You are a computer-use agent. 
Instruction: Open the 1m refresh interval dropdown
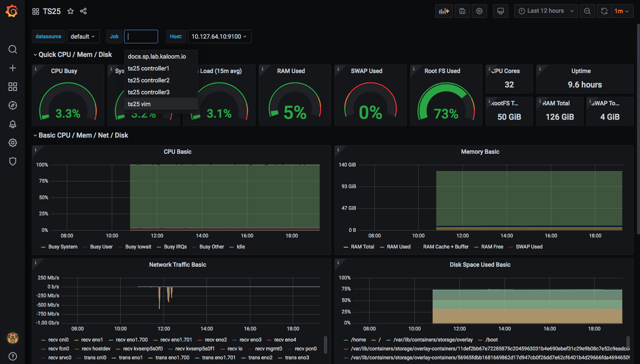point(622,11)
